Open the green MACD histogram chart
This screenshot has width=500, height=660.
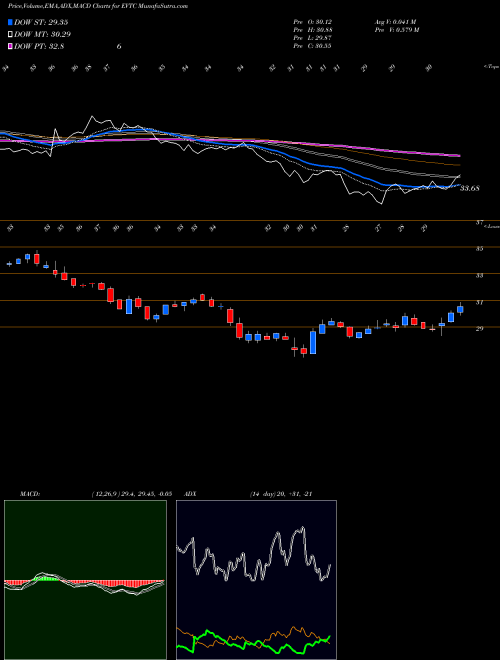click(x=85, y=580)
